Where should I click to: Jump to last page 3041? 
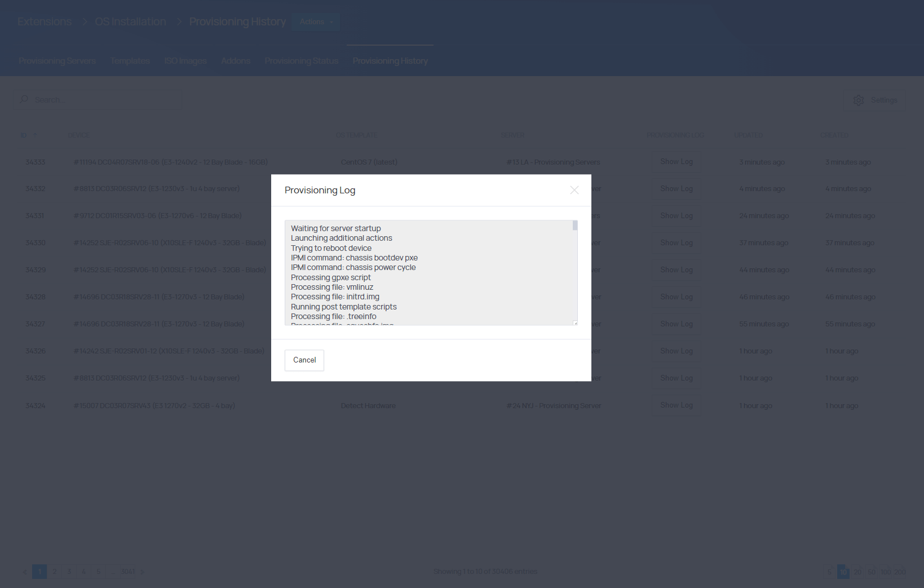[x=128, y=572]
